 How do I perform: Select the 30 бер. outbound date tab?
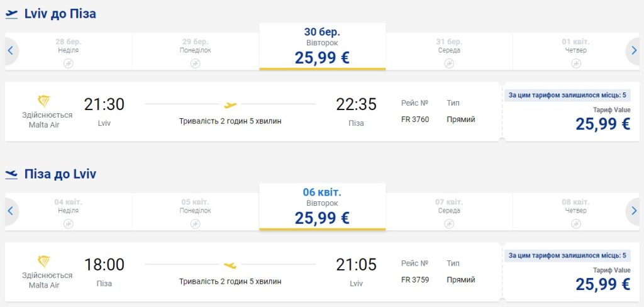click(x=322, y=47)
